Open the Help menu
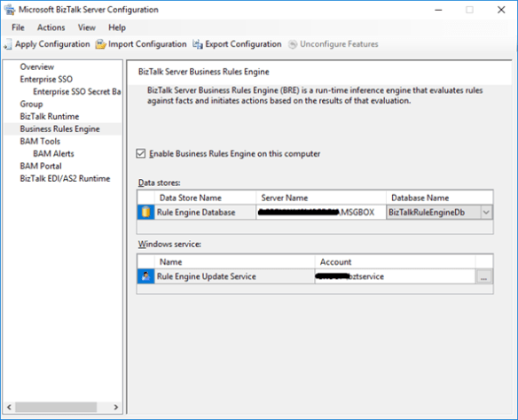Image resolution: width=518 pixels, height=420 pixels. (117, 27)
